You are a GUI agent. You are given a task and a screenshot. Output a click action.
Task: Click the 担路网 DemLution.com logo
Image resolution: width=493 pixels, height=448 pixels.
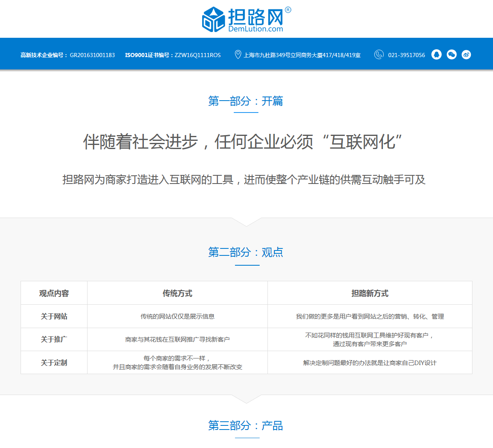pos(246,19)
